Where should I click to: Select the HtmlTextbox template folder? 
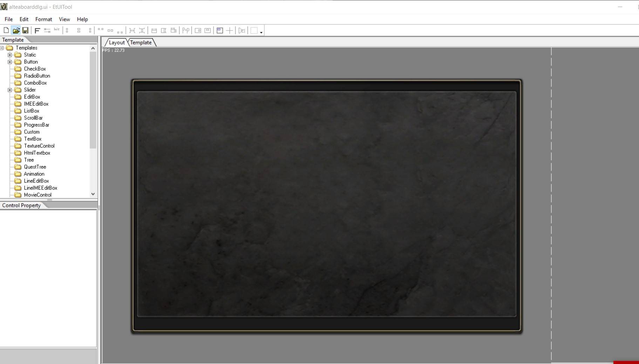coord(37,153)
